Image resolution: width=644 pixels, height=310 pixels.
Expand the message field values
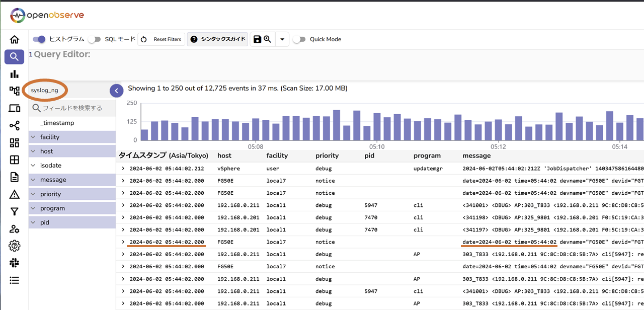pos(33,180)
